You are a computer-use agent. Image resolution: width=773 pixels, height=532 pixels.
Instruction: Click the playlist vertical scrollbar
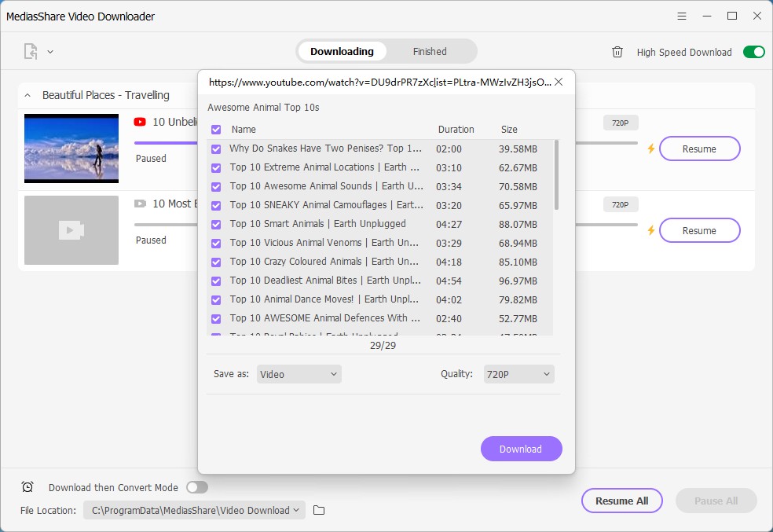pyautogui.click(x=557, y=174)
